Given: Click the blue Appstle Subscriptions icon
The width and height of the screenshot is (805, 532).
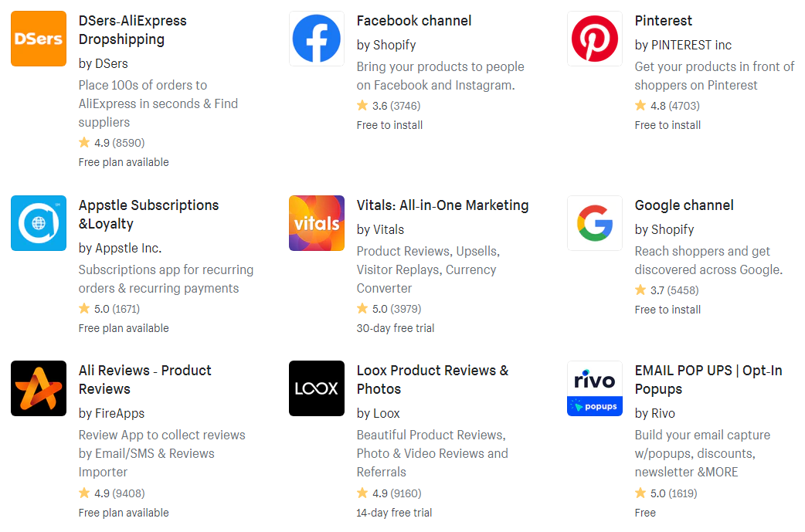Looking at the screenshot, I should coord(39,223).
